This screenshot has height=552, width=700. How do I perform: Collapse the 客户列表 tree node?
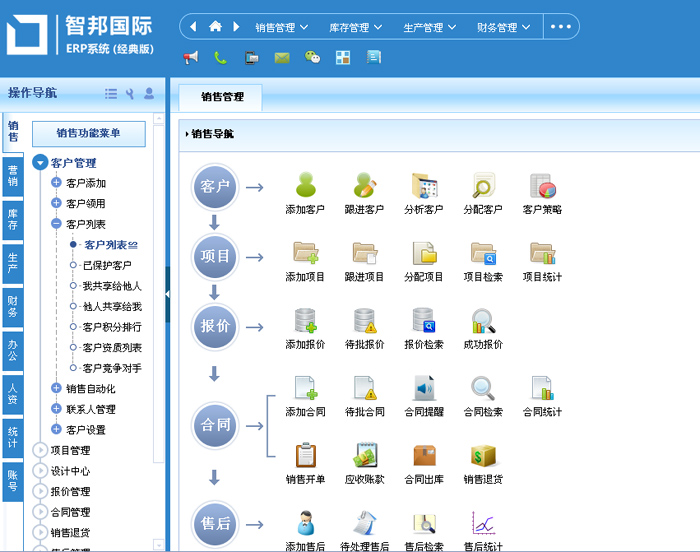57,224
